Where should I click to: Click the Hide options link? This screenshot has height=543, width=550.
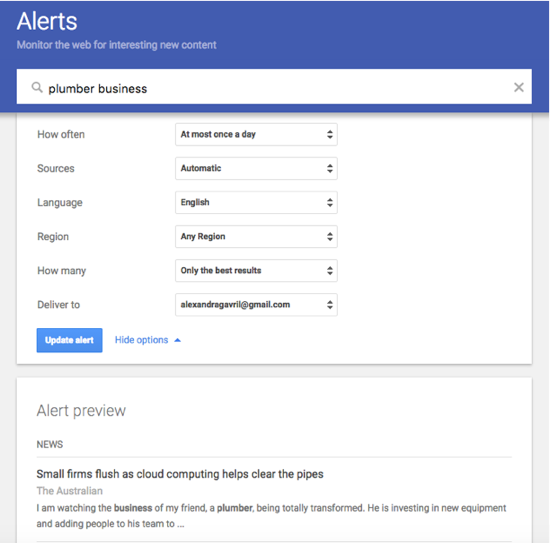(141, 340)
